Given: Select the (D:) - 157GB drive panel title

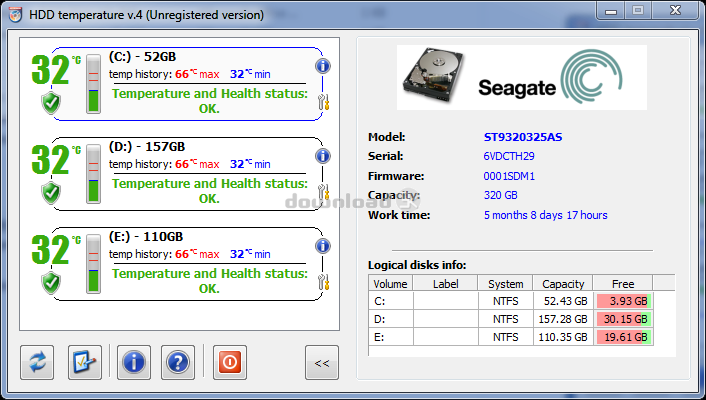Looking at the screenshot, I should (x=147, y=147).
